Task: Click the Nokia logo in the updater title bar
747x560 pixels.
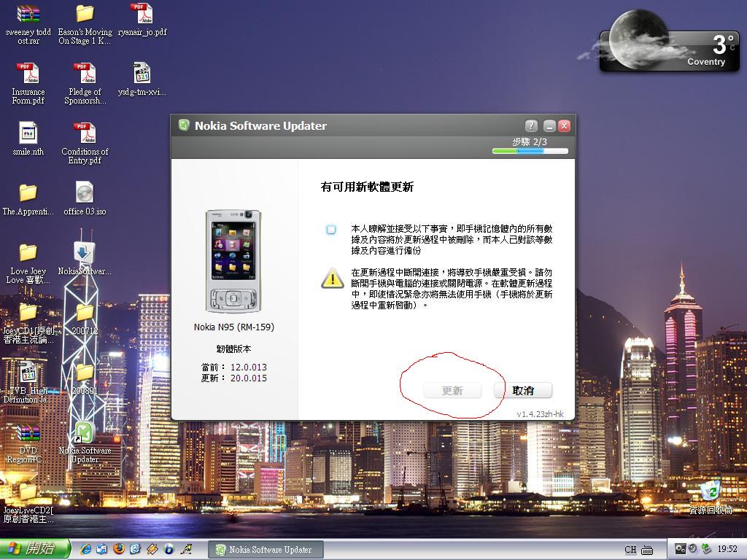Action: click(182, 125)
